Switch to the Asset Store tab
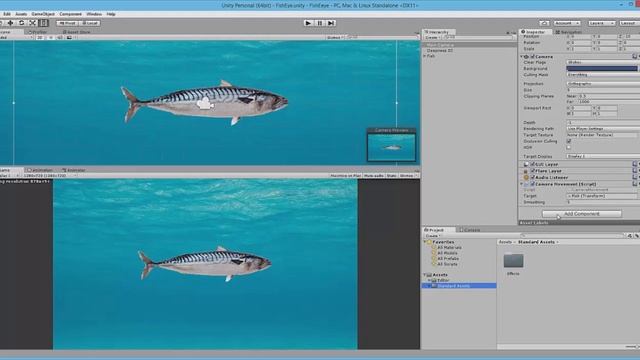 [76, 32]
